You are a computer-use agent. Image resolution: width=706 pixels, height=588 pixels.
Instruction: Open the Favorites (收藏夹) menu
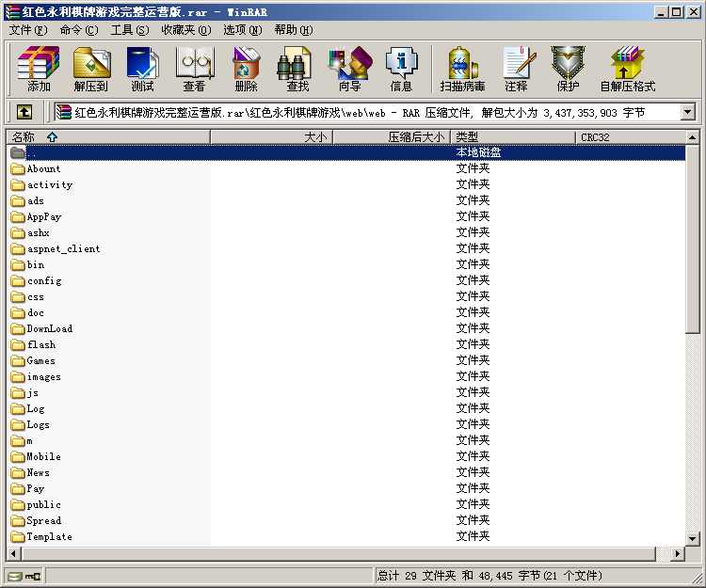[x=186, y=30]
